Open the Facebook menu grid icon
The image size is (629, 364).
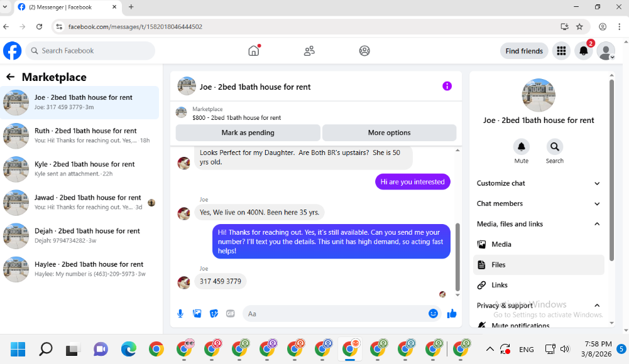[x=561, y=51]
